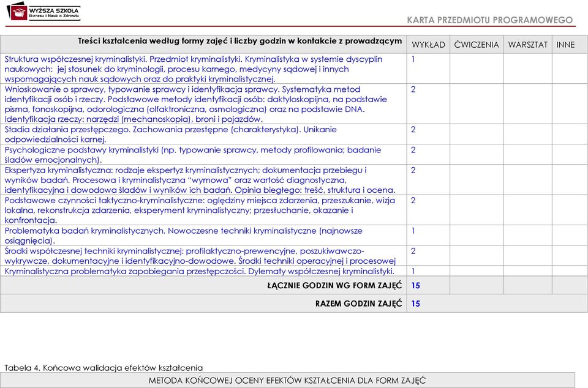Viewport: 588px width, 388px height.
Task: Click WYKŁAD value 2 in Stadia działania row
Action: pyautogui.click(x=413, y=130)
